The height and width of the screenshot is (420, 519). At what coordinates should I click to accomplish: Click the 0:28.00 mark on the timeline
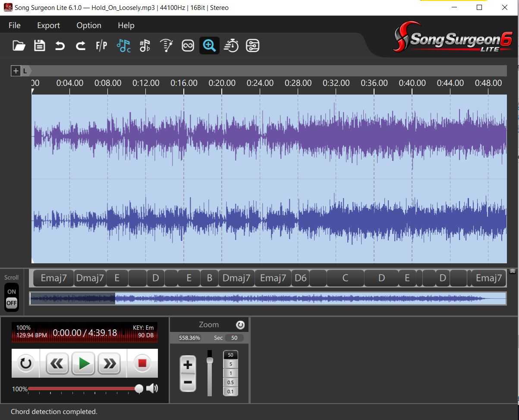tap(298, 83)
